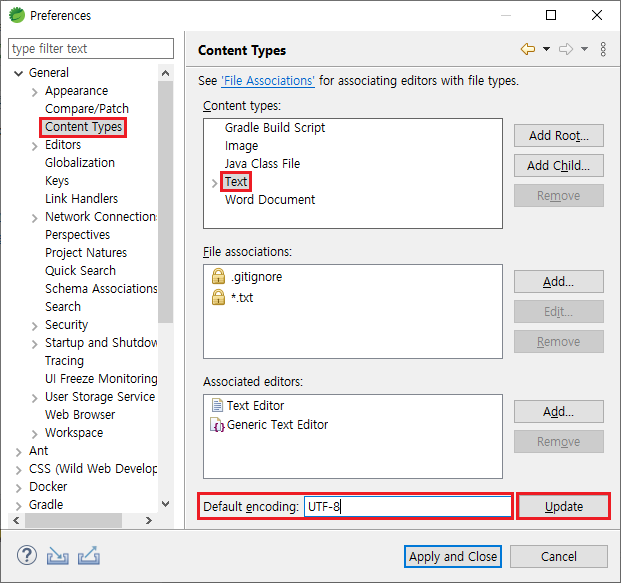Select Gradle Build Script content type

click(275, 128)
